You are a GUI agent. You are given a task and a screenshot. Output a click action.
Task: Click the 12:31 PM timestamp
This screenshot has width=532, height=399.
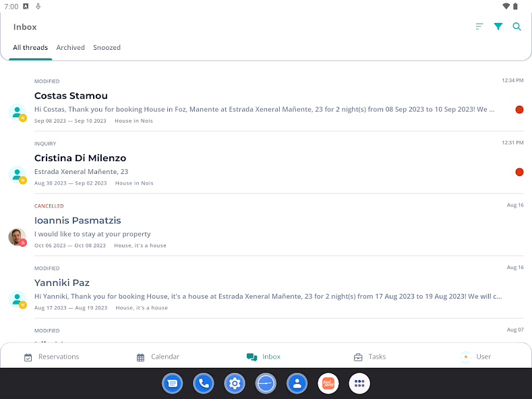coord(512,142)
